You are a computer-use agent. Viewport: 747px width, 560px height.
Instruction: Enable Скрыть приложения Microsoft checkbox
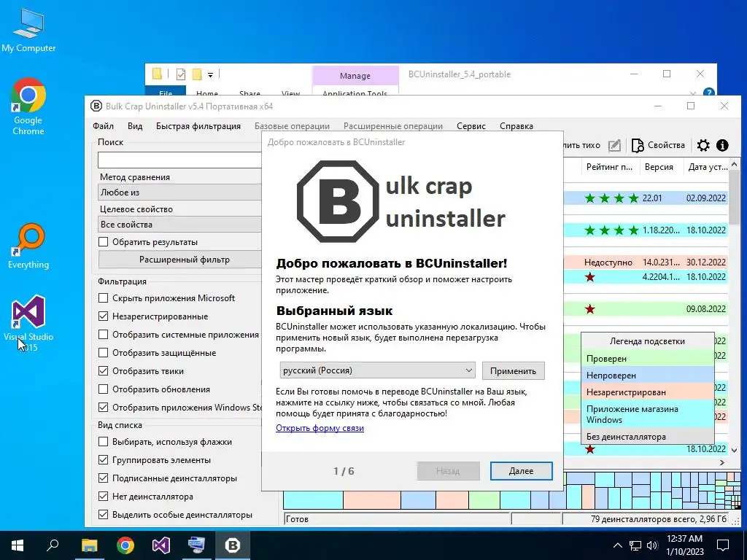point(103,298)
